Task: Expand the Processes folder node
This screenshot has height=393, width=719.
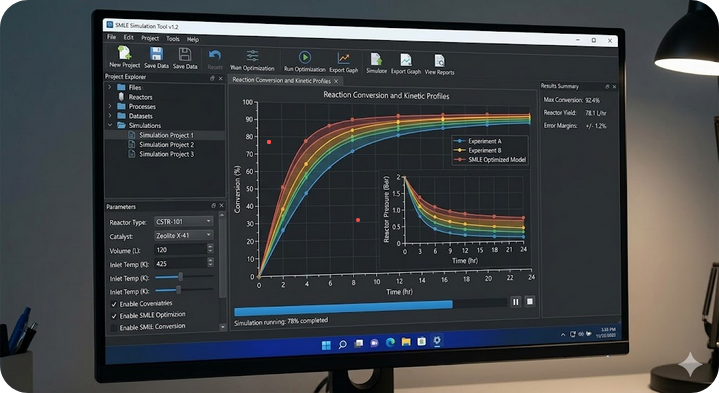Action: (110, 106)
